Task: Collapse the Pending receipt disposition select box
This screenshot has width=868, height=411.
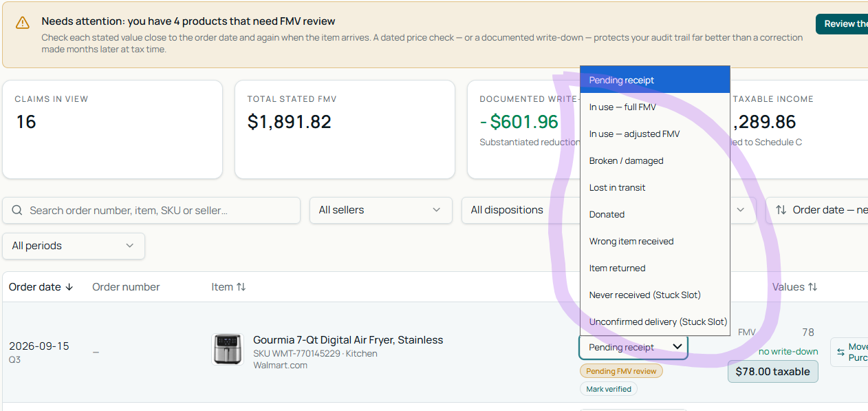Action: [633, 347]
